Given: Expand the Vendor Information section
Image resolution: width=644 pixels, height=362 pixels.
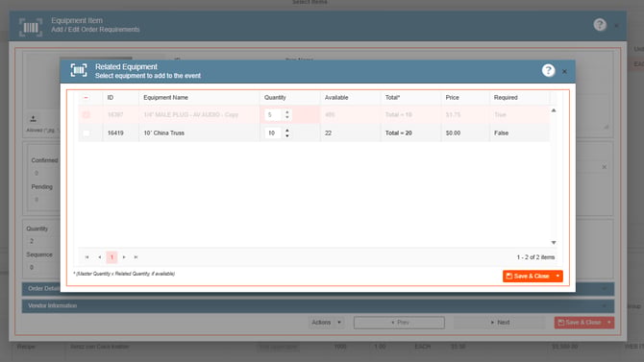Looking at the screenshot, I should [318, 306].
